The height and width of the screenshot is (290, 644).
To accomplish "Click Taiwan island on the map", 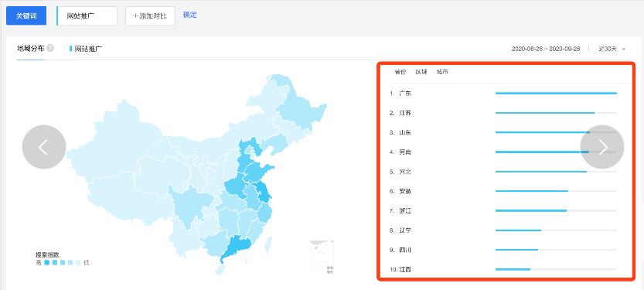I will click(x=268, y=244).
